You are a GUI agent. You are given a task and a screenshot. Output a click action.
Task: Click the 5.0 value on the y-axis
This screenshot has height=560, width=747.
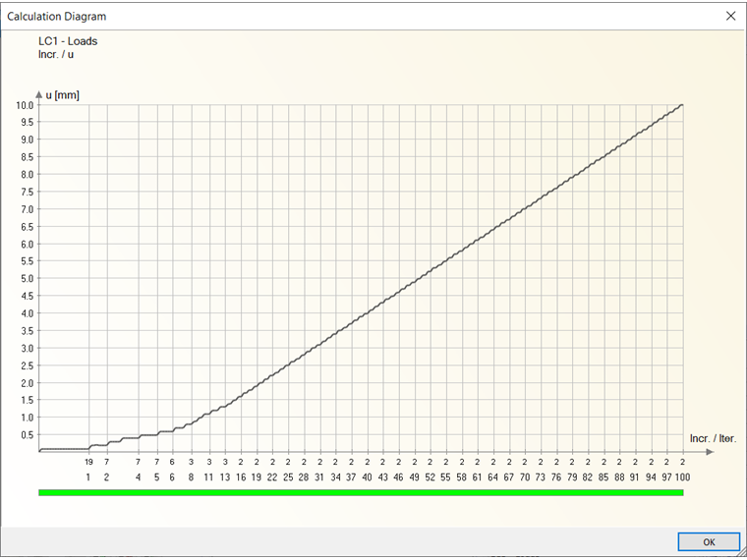click(28, 279)
